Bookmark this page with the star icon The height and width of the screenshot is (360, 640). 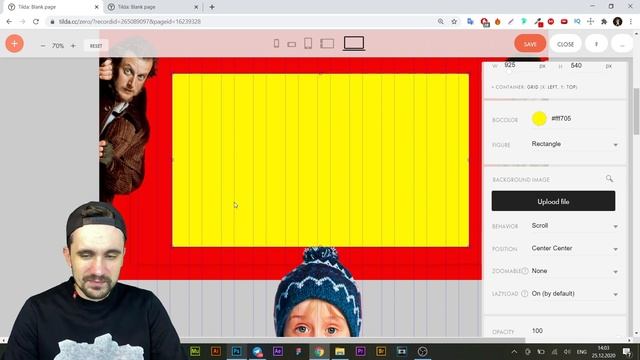coord(454,21)
